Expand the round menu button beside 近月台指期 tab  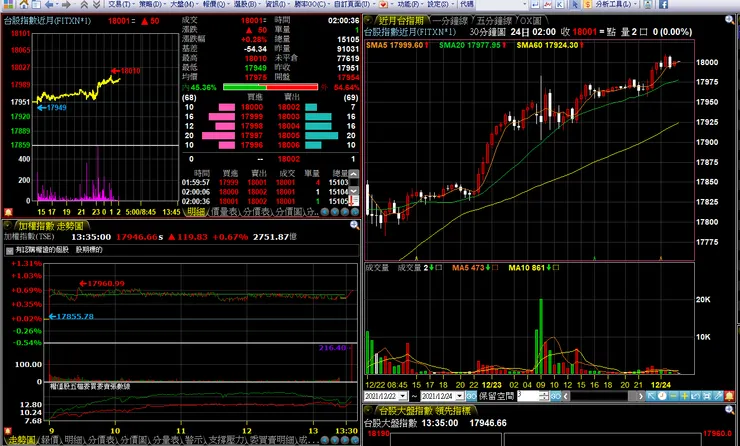tap(369, 20)
